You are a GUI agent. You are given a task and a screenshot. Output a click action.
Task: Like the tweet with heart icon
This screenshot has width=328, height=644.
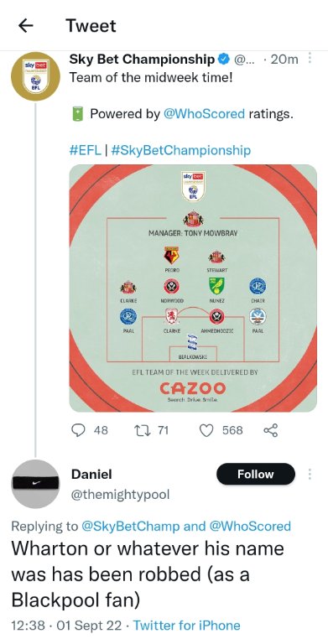(206, 430)
